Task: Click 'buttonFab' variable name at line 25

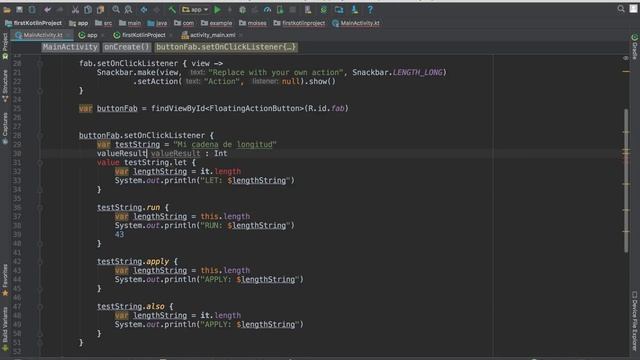Action: coord(117,108)
